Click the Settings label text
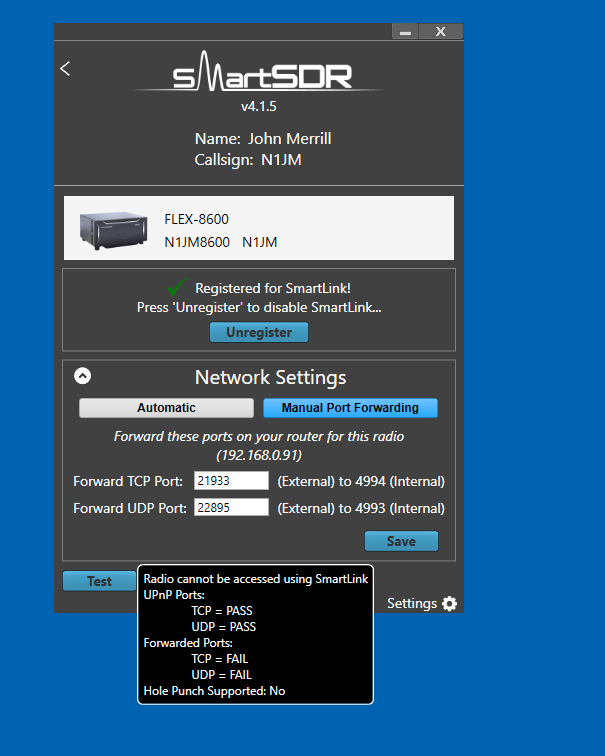This screenshot has height=756, width=605. pos(412,604)
